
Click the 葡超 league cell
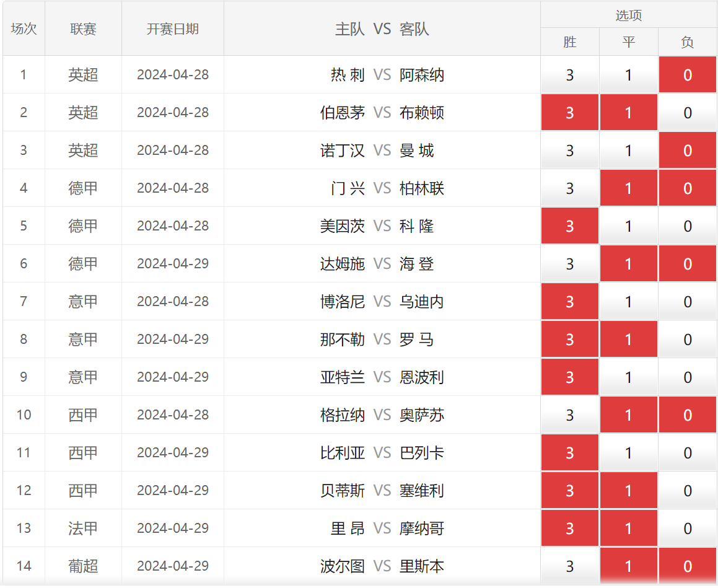tap(84, 566)
